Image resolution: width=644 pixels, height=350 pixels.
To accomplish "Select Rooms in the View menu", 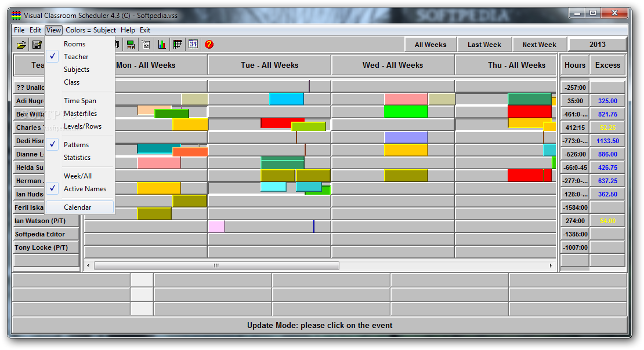I will (x=74, y=44).
